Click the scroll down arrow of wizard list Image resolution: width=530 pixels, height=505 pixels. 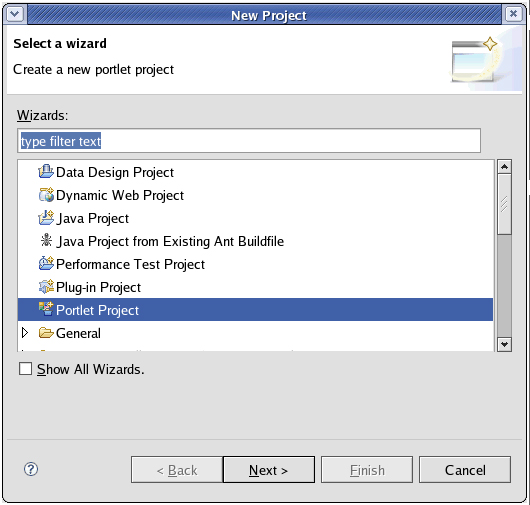pyautogui.click(x=504, y=344)
